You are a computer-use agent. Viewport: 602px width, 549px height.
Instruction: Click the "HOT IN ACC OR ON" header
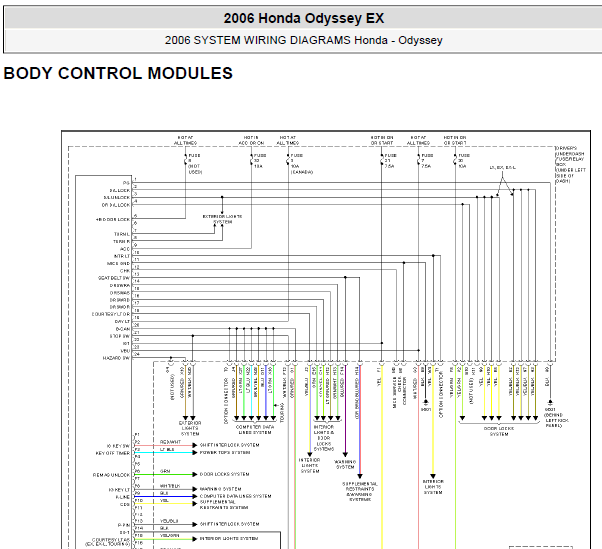coord(251,140)
